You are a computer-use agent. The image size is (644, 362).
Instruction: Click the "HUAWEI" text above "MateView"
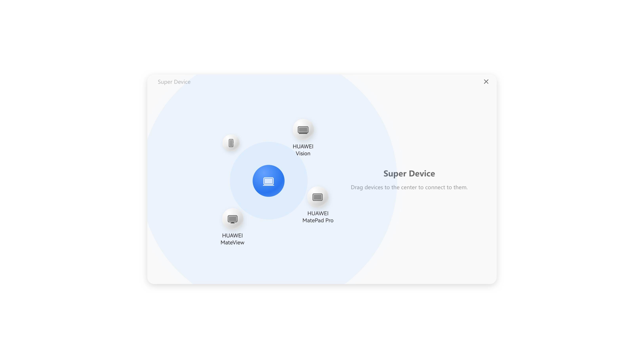click(x=232, y=236)
